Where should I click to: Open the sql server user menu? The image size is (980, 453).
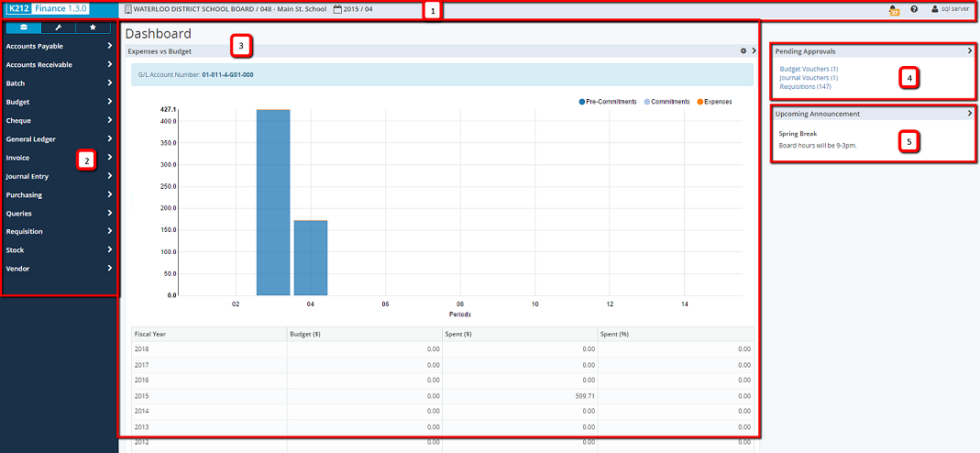click(x=950, y=9)
